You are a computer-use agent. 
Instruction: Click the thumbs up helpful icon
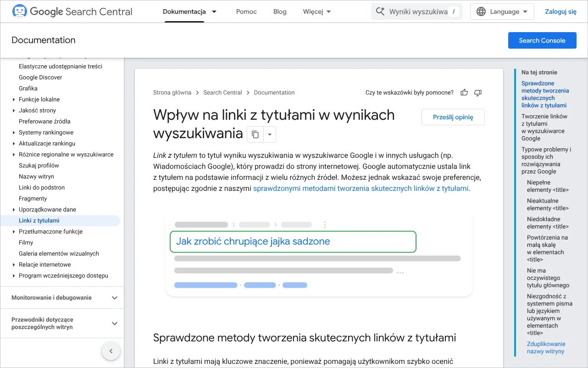pos(464,93)
